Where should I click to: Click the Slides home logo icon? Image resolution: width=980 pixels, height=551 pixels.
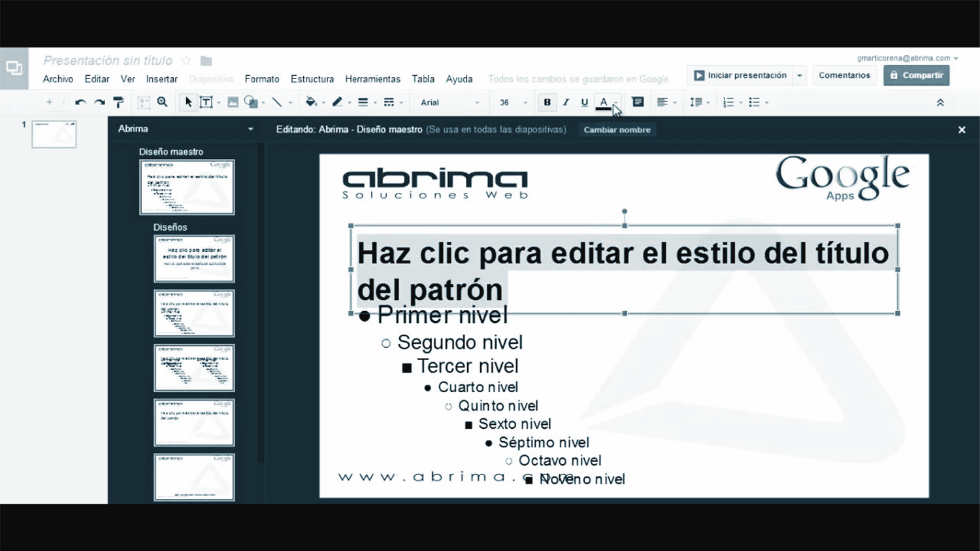(14, 68)
